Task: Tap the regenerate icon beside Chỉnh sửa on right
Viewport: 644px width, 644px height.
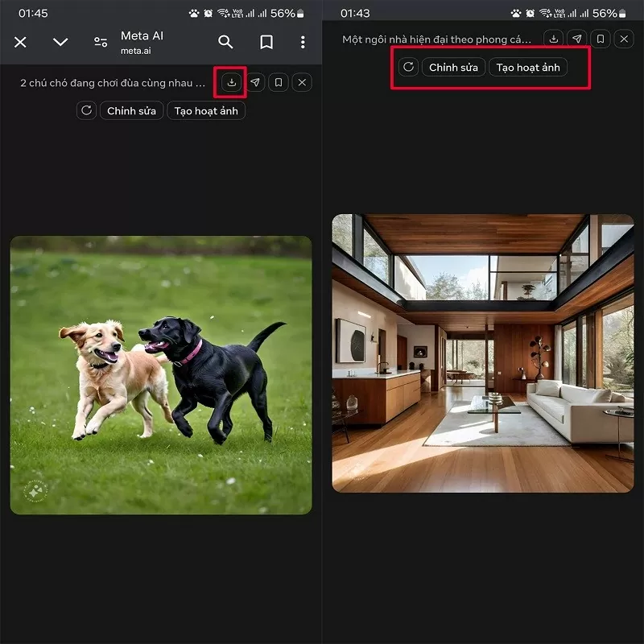Action: [408, 67]
